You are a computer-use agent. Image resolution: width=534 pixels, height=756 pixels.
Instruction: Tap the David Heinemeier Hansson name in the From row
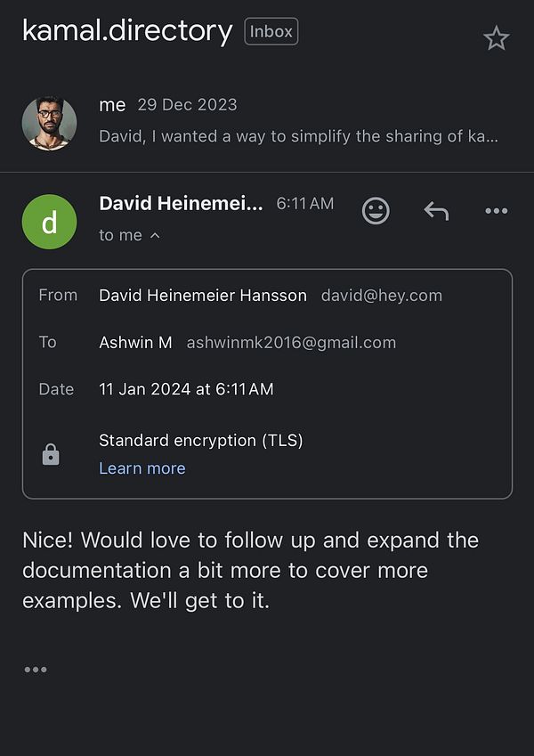pyautogui.click(x=203, y=295)
